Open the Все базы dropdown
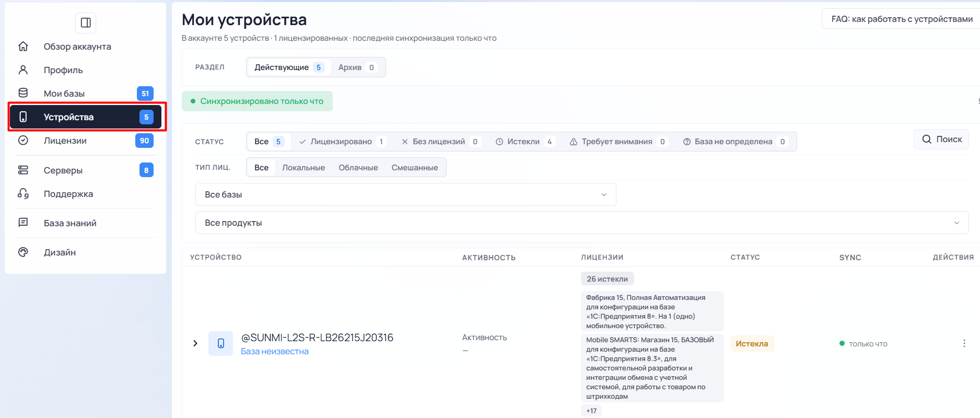 [406, 194]
